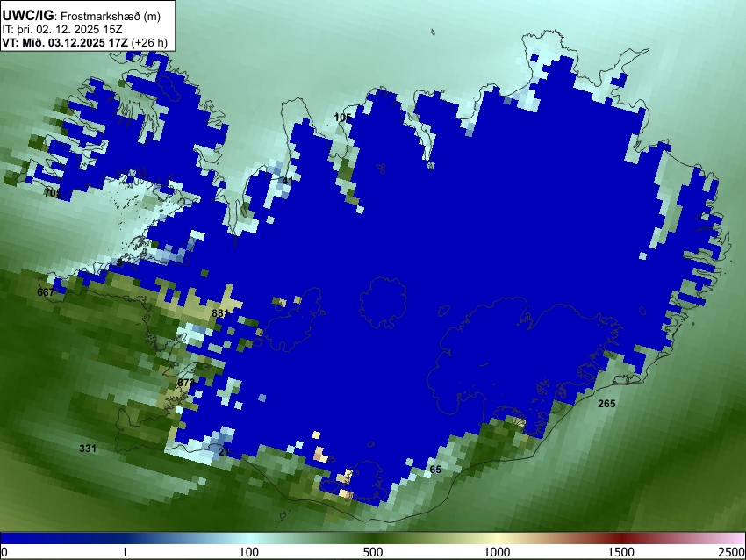Click the map value label 21
746x560 pixels.
(224, 451)
